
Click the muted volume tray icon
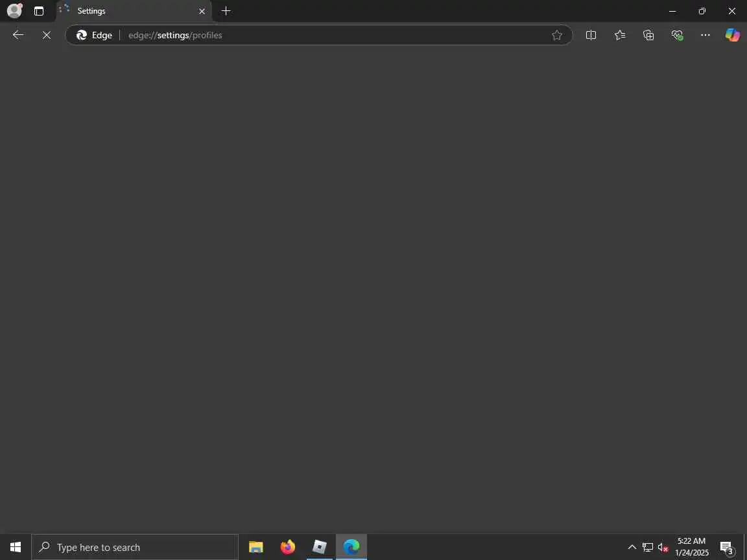point(663,548)
